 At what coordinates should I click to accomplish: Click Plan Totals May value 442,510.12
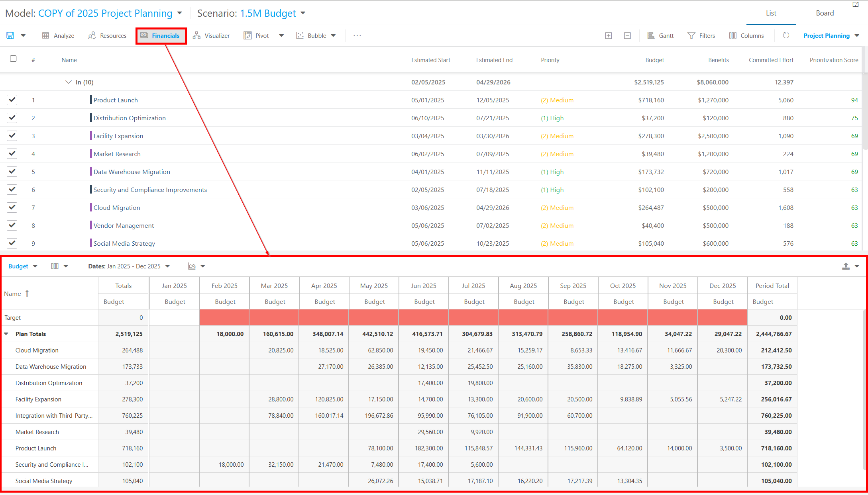(377, 334)
